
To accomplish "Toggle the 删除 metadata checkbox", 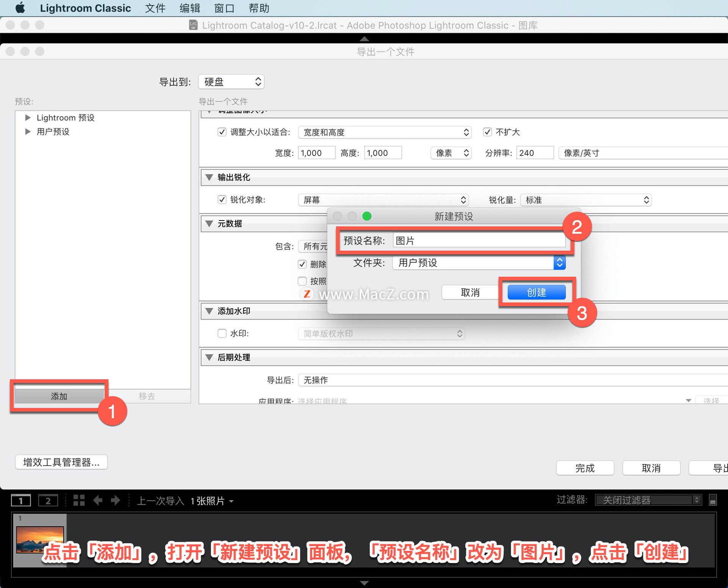I will [x=302, y=264].
